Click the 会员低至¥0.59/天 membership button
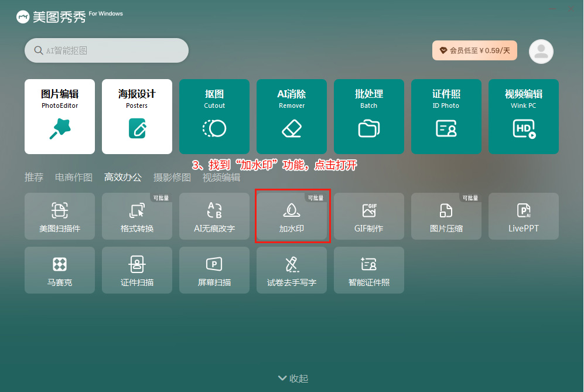 474,50
